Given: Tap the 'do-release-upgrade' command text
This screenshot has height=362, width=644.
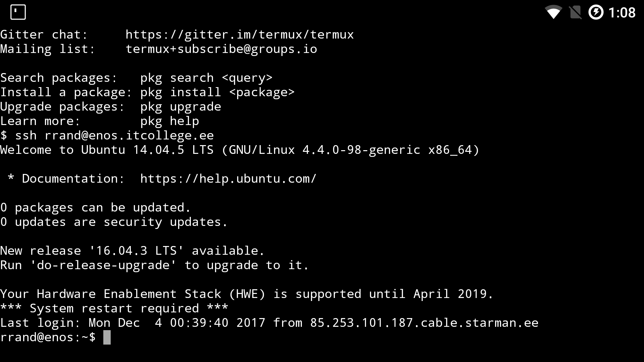Looking at the screenshot, I should coord(103,265).
